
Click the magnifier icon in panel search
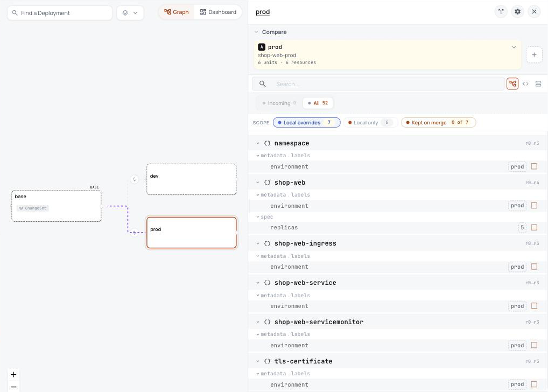[263, 84]
